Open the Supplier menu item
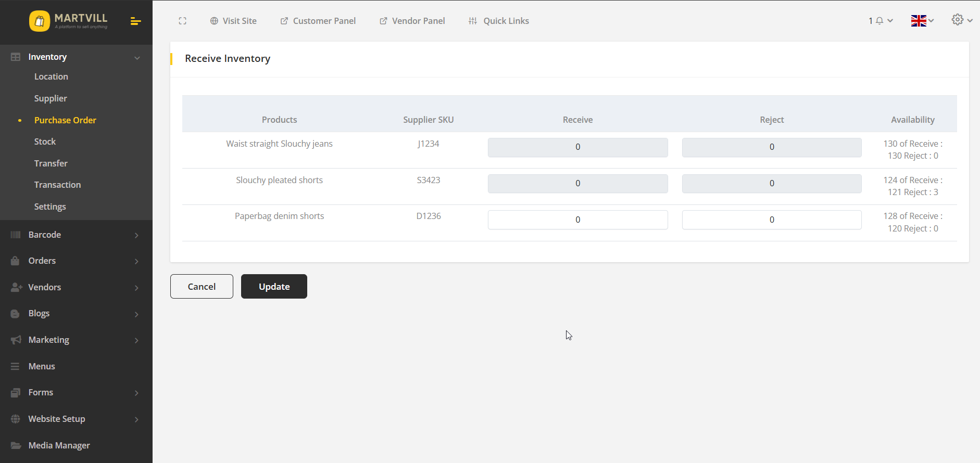The height and width of the screenshot is (463, 980). [x=51, y=98]
